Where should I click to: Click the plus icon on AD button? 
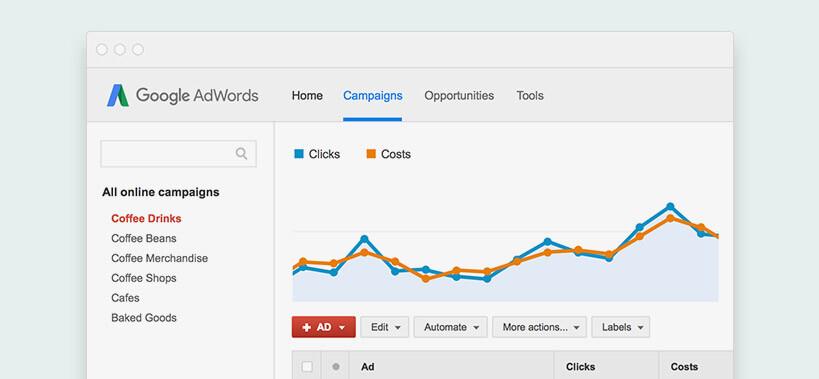click(x=307, y=327)
